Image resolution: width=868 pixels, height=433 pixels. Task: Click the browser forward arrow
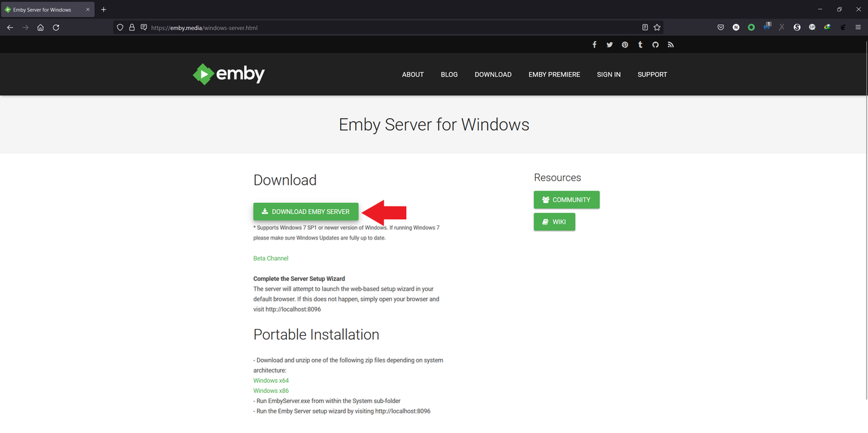point(25,28)
